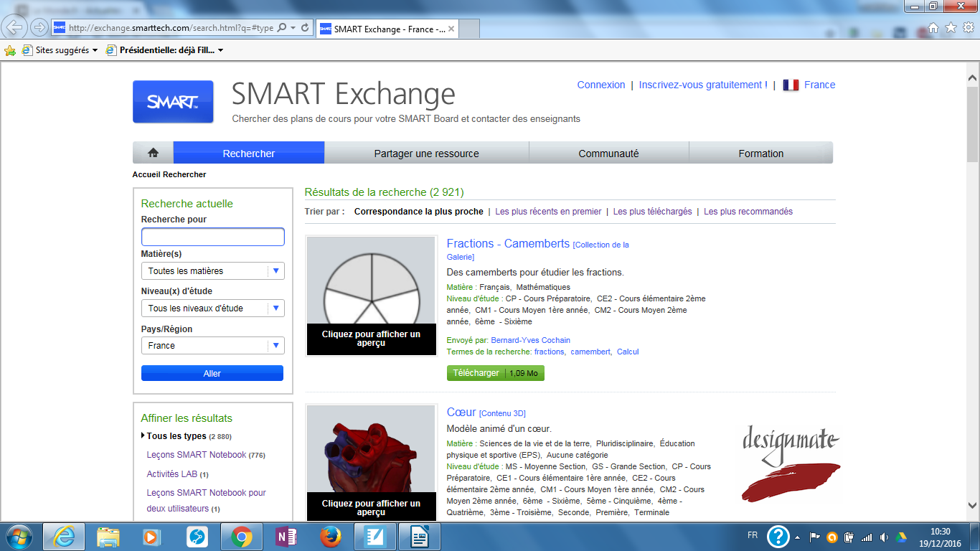The height and width of the screenshot is (551, 980).
Task: Click Télécharger for Fractions - Camemberts
Action: 495,373
